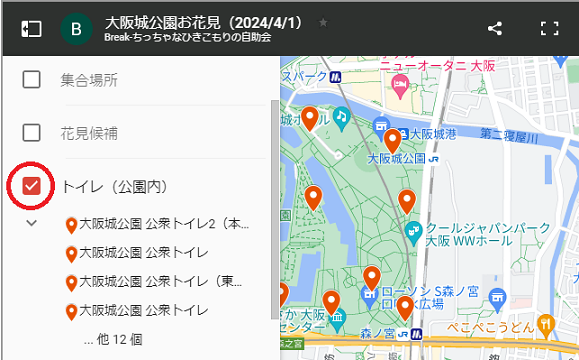View larger map with fullscreen icon
The image size is (579, 360).
[549, 28]
